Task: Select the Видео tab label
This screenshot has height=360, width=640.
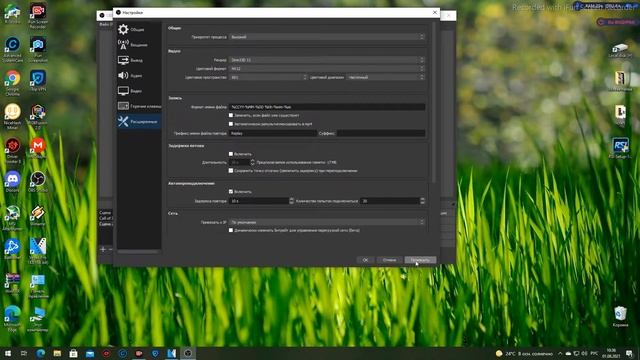Action: click(136, 91)
